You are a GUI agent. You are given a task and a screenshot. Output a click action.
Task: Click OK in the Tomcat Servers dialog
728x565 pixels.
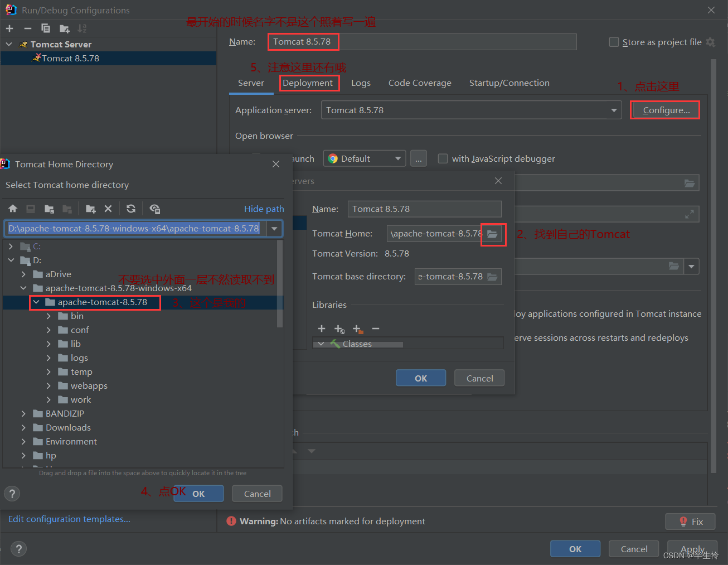click(x=421, y=378)
